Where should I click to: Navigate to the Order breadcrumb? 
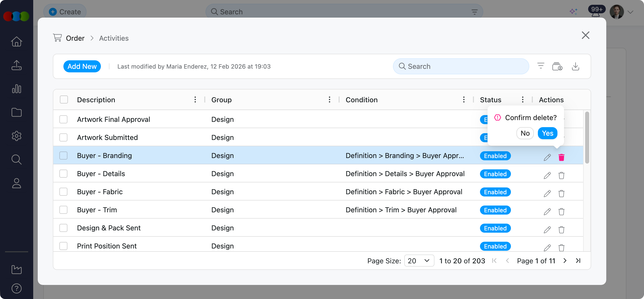[x=75, y=38]
